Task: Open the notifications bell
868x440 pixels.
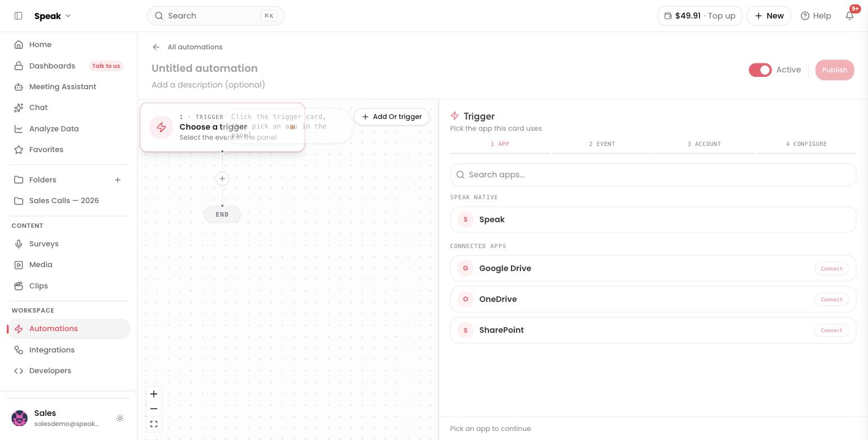Action: (x=849, y=16)
